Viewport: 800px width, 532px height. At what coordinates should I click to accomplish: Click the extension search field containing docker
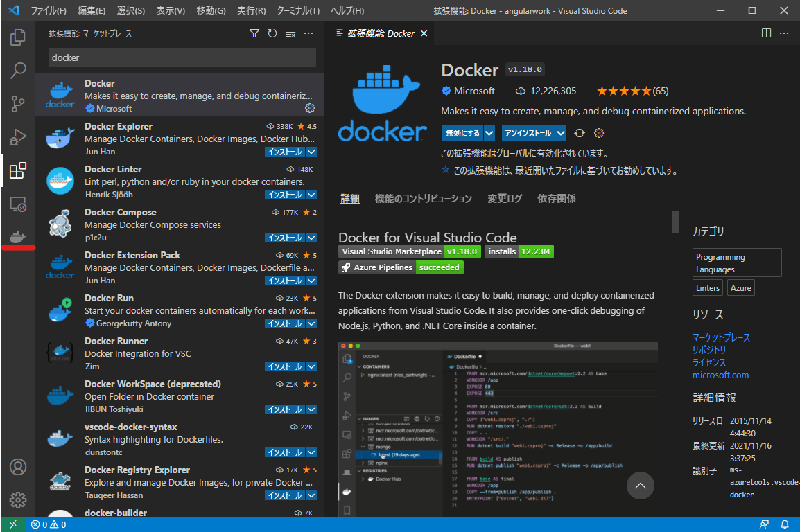tap(182, 57)
